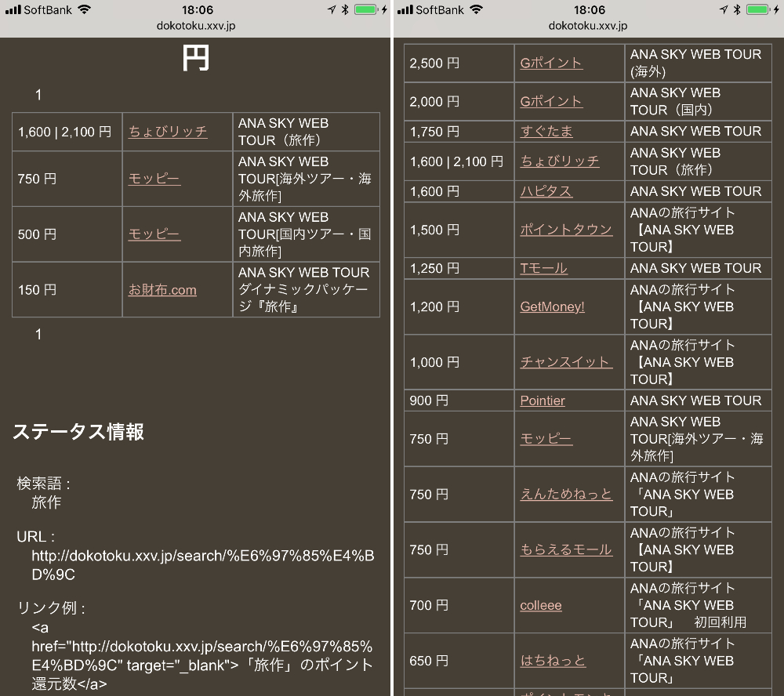Open the colleee link
This screenshot has width=784, height=696.
coord(540,605)
